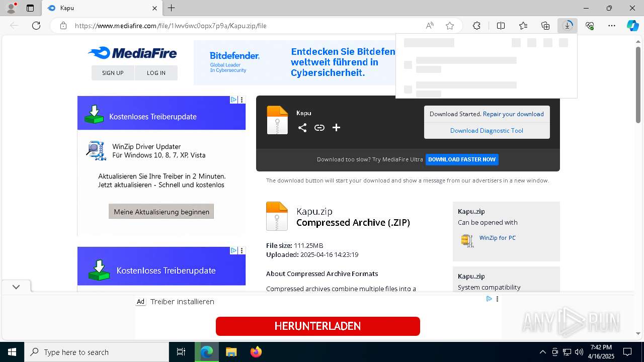Image resolution: width=644 pixels, height=362 pixels.
Task: Click the browser profile avatar icon
Action: [11, 8]
